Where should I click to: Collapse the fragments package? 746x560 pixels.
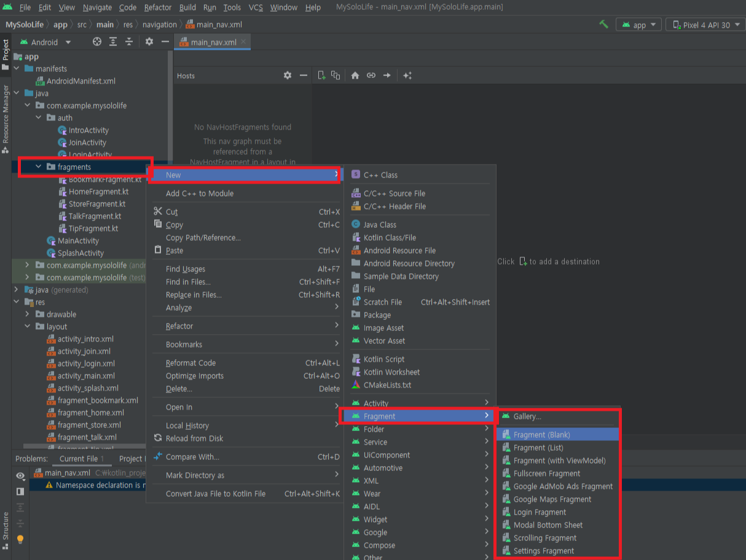click(39, 167)
